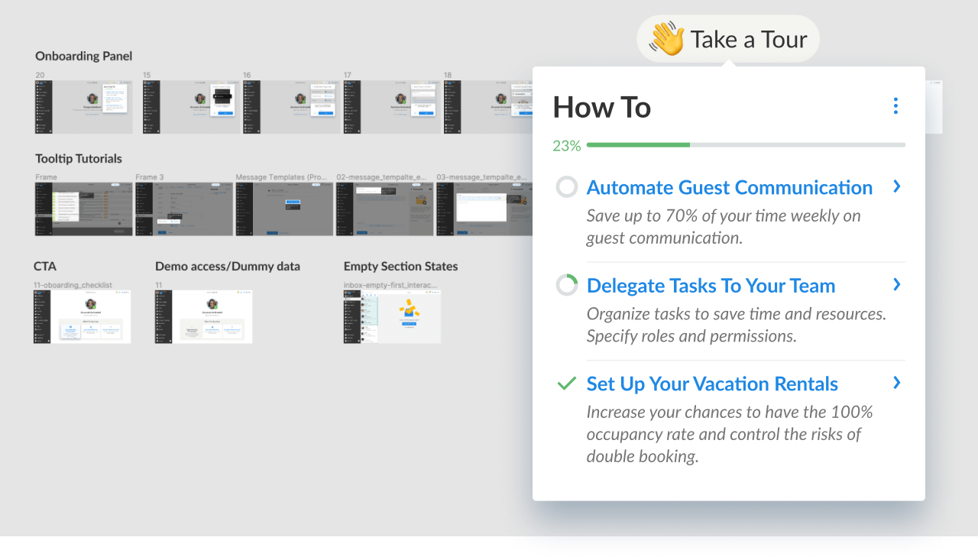
Task: Open the three-dot menu in How To panel
Action: (895, 106)
